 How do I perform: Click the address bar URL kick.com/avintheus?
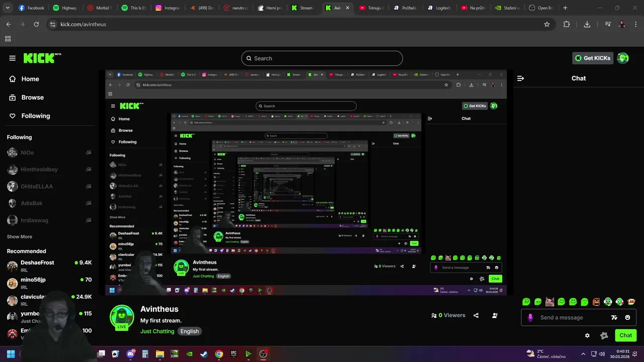(83, 24)
